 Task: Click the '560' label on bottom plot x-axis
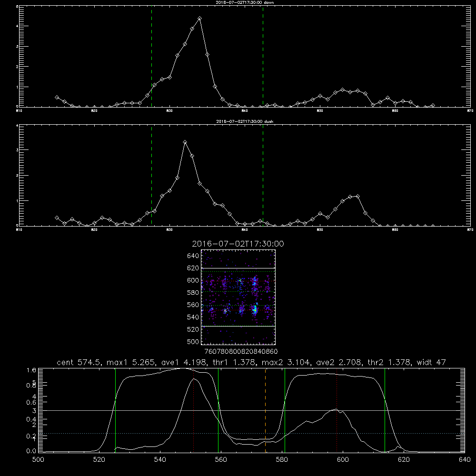(221, 460)
